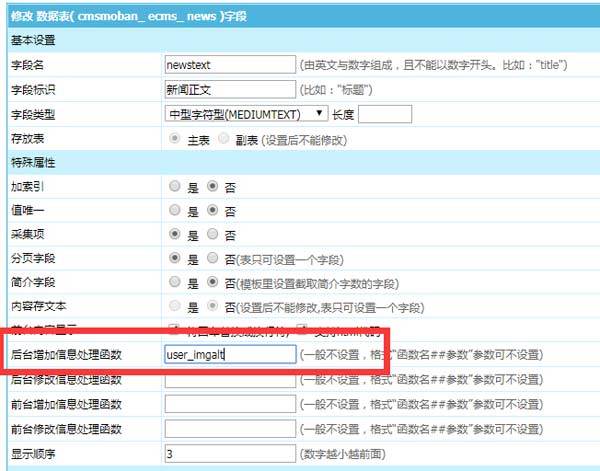600x471 pixels.
Task: Select 否 for 简介字段
Action: 212,282
